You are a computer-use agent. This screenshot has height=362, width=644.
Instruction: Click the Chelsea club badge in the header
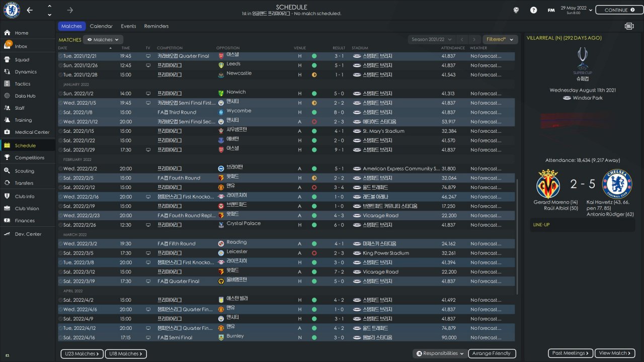11,10
